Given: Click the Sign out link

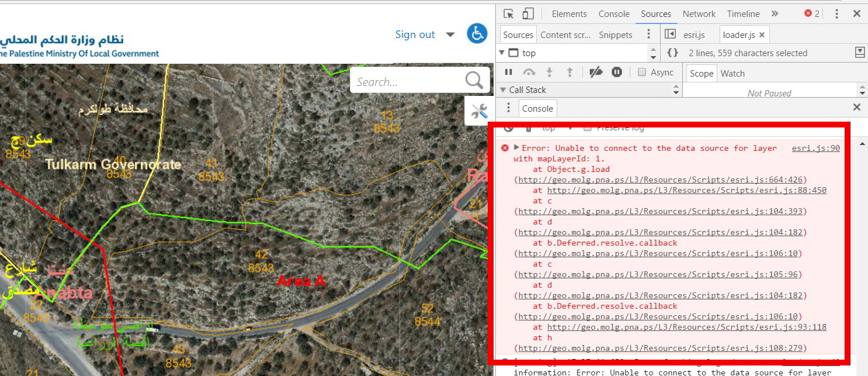Looking at the screenshot, I should pyautogui.click(x=415, y=35).
